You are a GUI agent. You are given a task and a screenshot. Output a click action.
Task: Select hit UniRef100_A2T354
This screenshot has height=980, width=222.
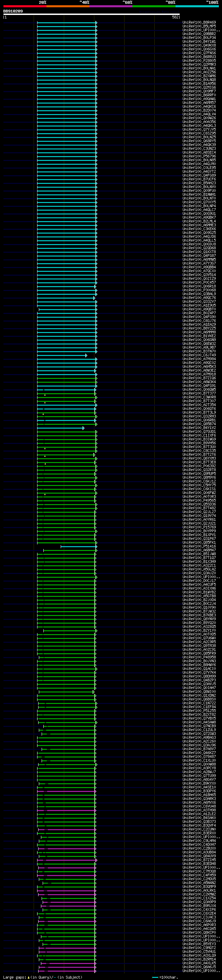[x=199, y=405]
